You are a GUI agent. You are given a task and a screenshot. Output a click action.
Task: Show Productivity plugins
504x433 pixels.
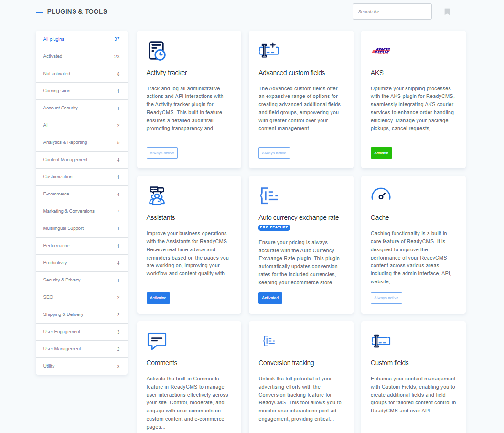pyautogui.click(x=82, y=263)
